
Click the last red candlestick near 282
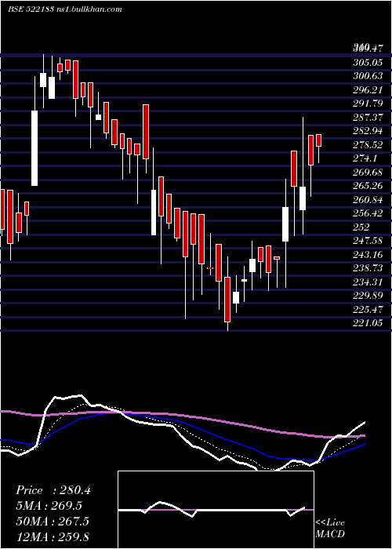[318, 140]
